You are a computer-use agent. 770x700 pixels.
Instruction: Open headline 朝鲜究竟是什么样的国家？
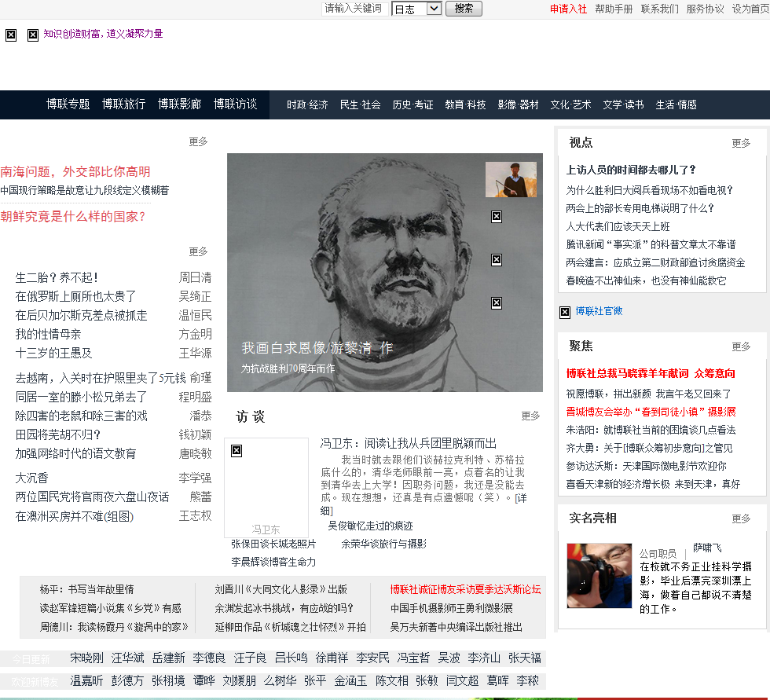[74, 217]
